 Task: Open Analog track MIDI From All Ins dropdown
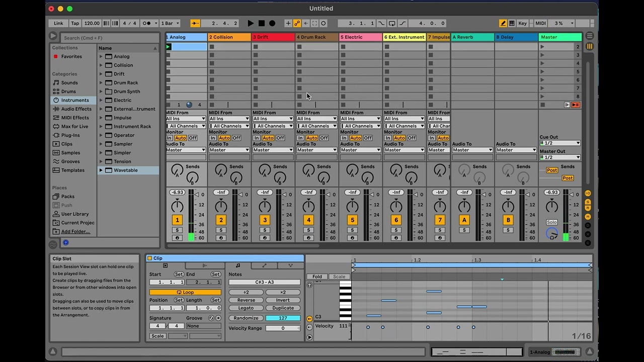click(186, 119)
